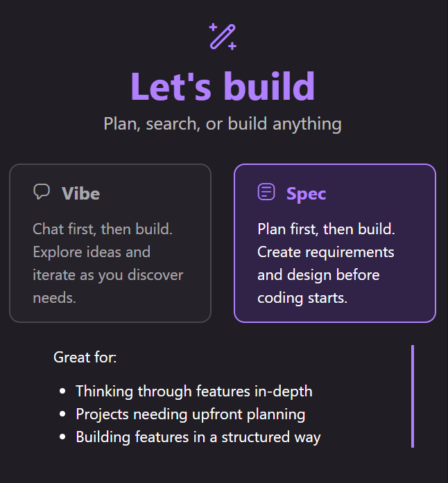Click the "Vibe" title label
Image resolution: width=448 pixels, height=483 pixels.
80,193
